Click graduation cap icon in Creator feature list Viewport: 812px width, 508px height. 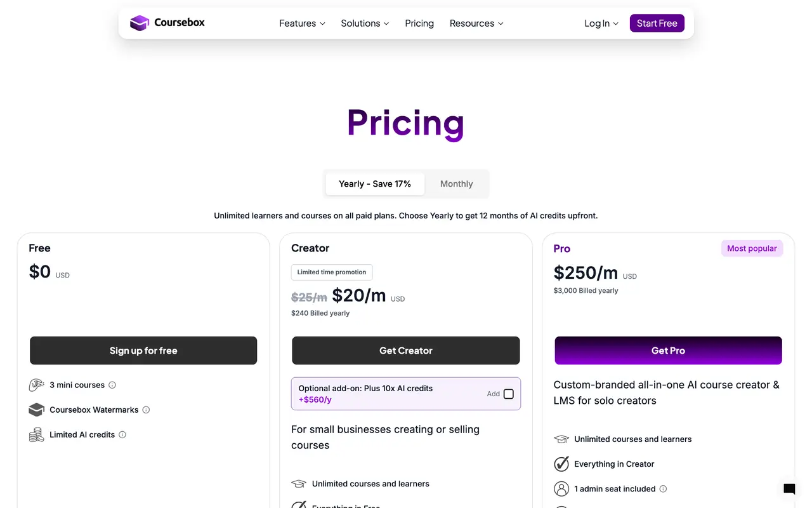pos(299,484)
